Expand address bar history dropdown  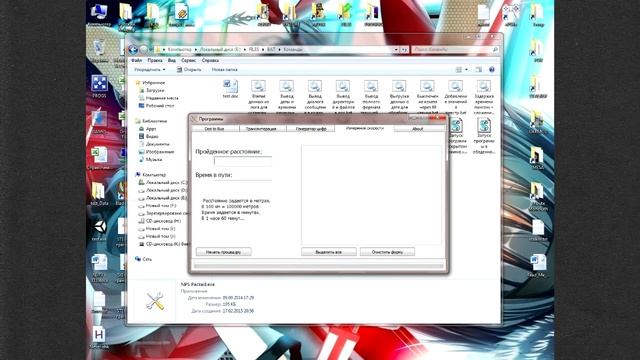pyautogui.click(x=396, y=49)
